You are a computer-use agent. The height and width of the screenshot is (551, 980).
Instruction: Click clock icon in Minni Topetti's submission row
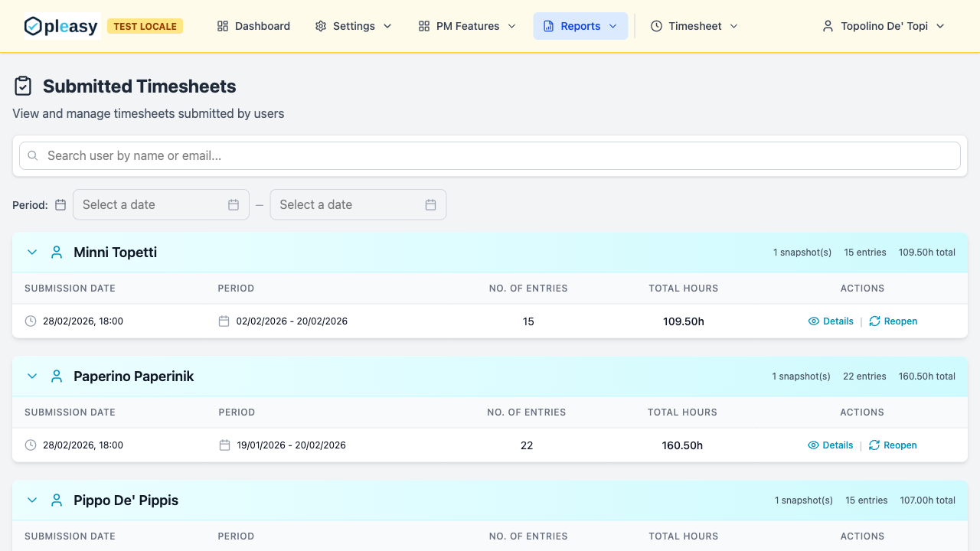31,321
